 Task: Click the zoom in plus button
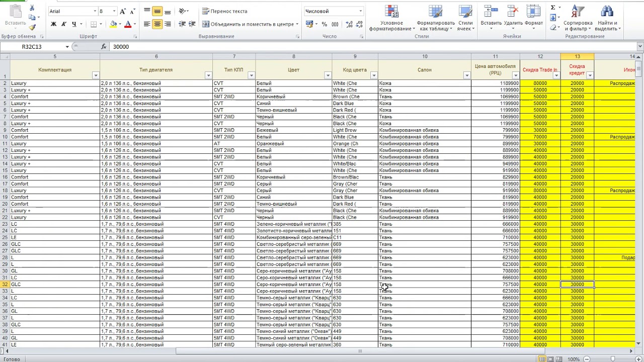[638, 359]
